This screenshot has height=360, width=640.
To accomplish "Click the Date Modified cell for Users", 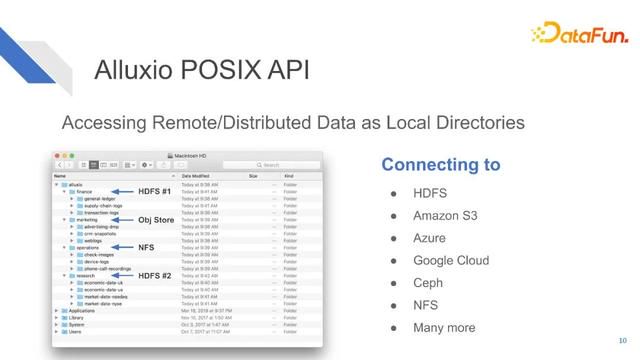I will pyautogui.click(x=205, y=331).
